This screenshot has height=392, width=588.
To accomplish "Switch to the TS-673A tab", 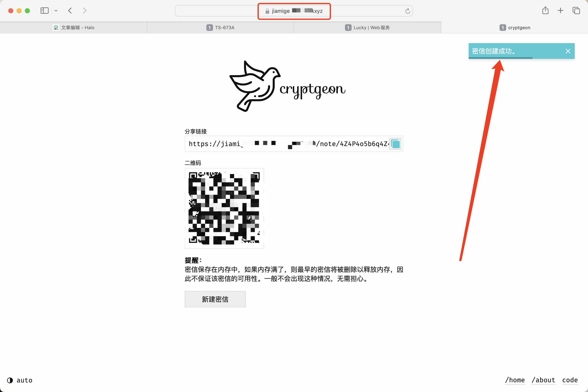I will pos(220,28).
